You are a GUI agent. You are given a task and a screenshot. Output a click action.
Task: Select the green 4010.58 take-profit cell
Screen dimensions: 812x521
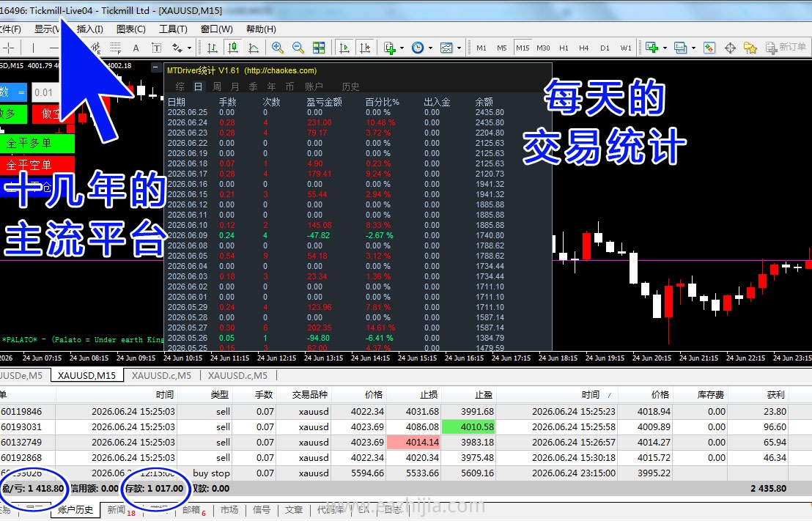469,426
